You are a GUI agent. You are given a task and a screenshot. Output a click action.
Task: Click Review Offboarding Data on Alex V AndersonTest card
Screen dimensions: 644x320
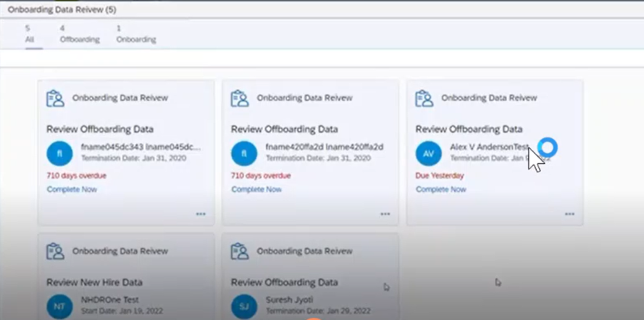[469, 129]
